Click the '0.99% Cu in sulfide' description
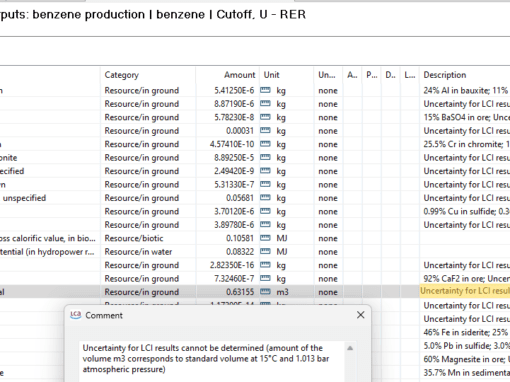This screenshot has width=510, height=382. (465, 211)
